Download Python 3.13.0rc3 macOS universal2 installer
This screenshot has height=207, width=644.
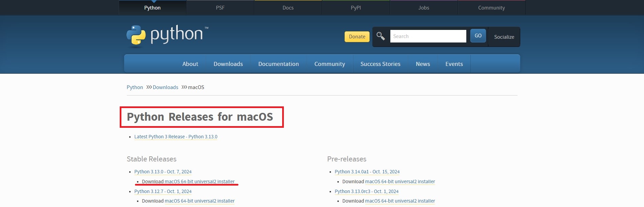[x=400, y=201]
